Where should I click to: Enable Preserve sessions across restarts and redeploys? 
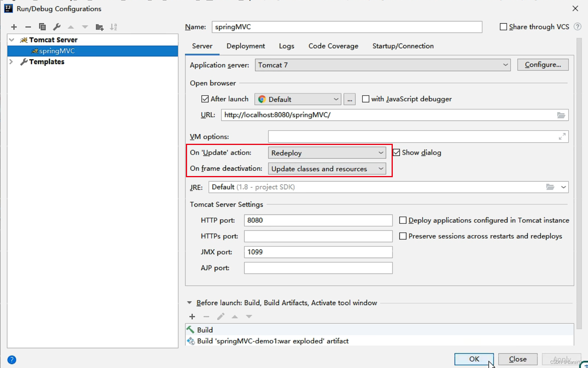403,236
